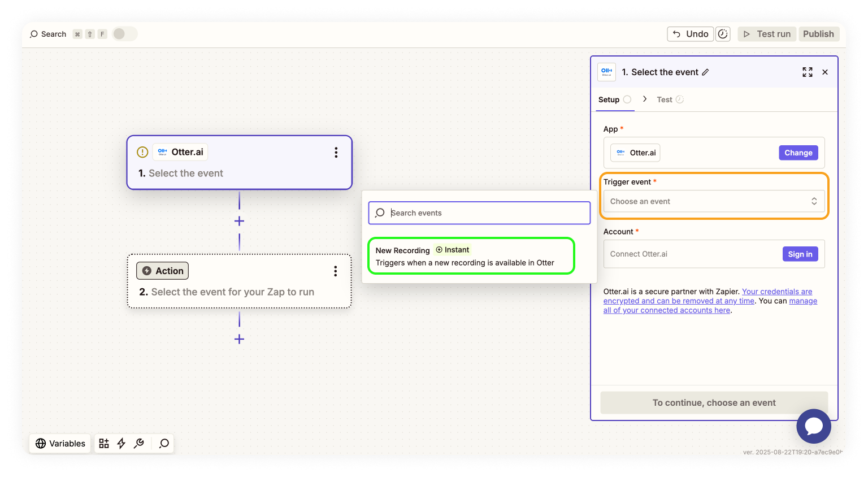Click the Search events input field

(486, 213)
